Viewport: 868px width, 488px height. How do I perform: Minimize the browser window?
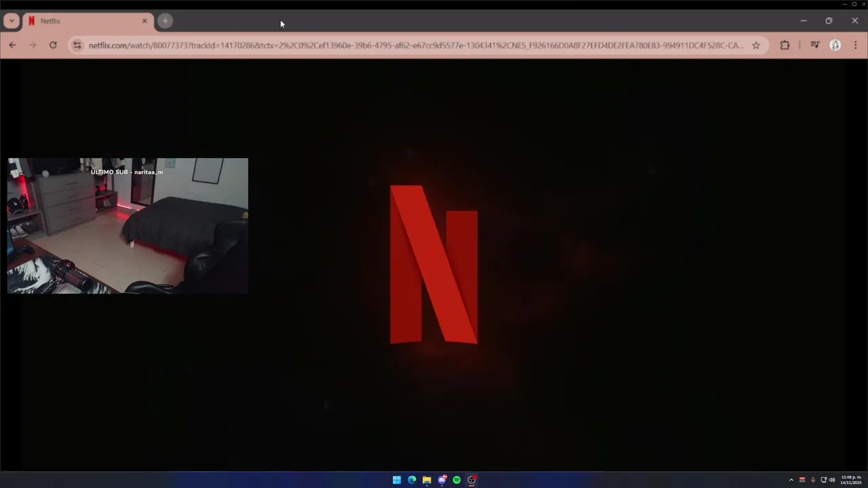(x=804, y=21)
